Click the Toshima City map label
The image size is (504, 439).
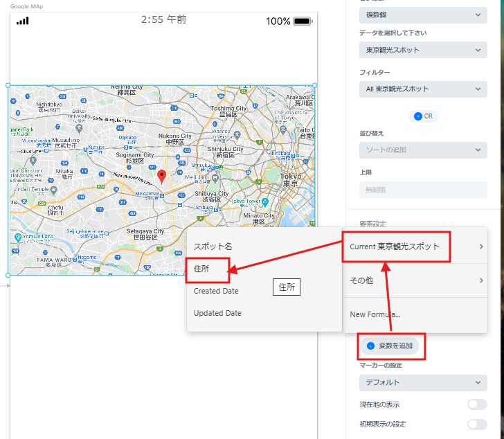(x=228, y=111)
